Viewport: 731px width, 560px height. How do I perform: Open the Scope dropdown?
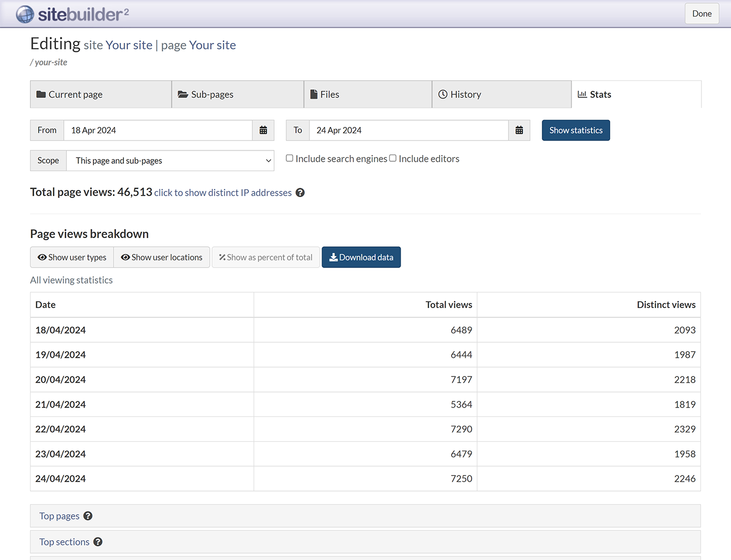coord(170,161)
